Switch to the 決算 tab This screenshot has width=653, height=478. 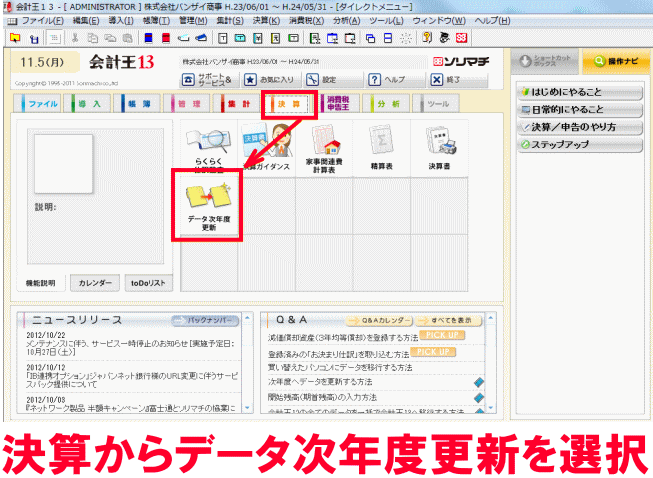pyautogui.click(x=288, y=104)
